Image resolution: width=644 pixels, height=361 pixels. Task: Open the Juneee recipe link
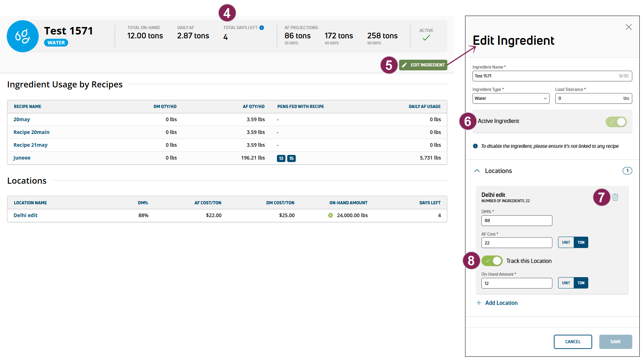click(x=22, y=158)
